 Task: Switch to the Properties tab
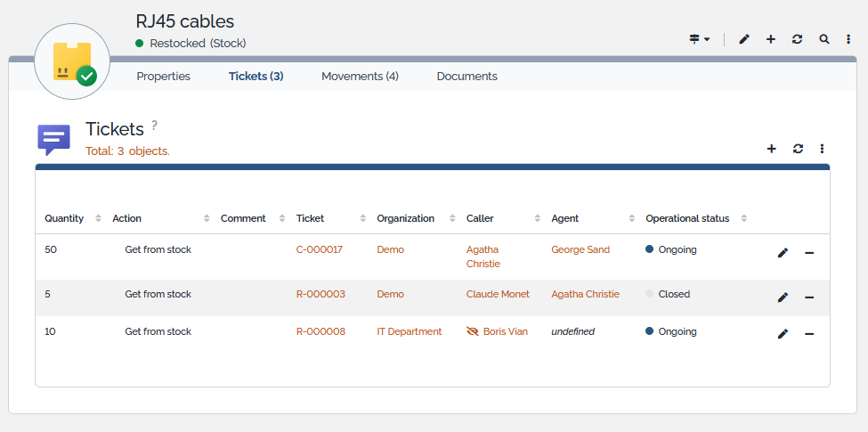(163, 77)
